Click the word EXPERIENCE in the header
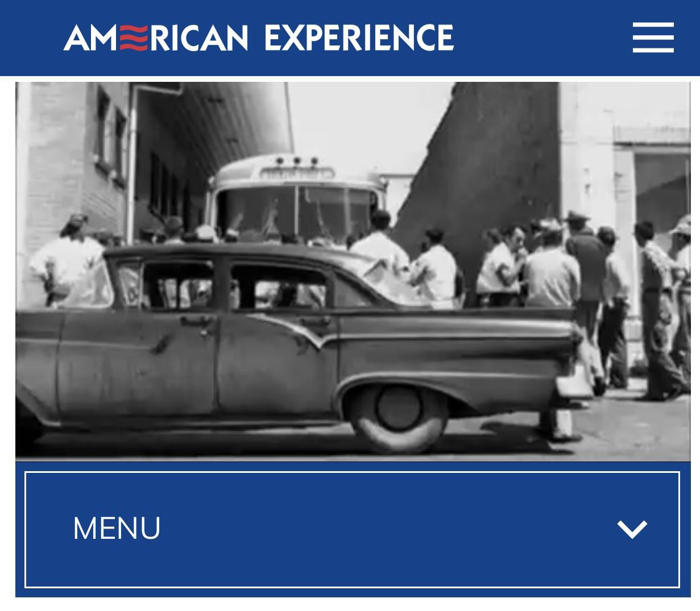Image resolution: width=700 pixels, height=611 pixels. 359,38
